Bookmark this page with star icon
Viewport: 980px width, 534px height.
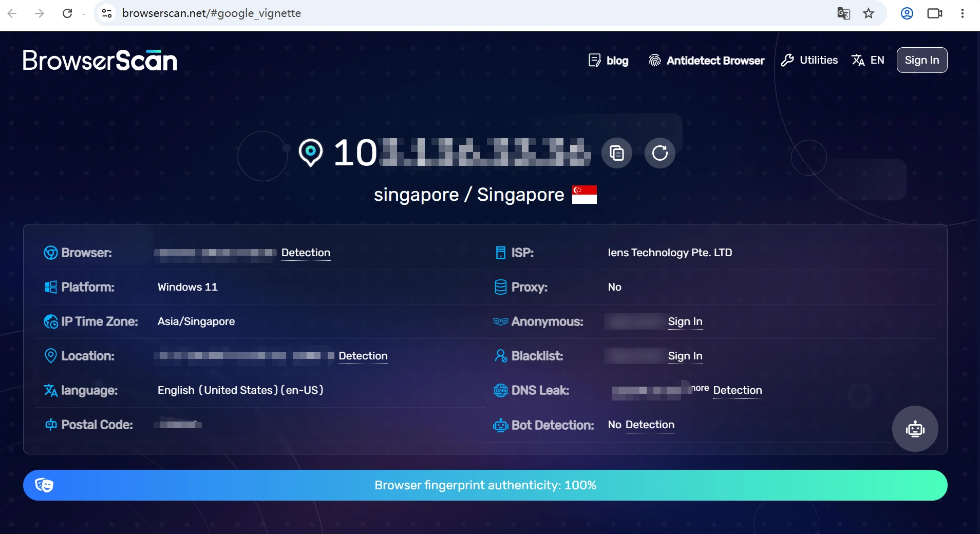click(869, 13)
